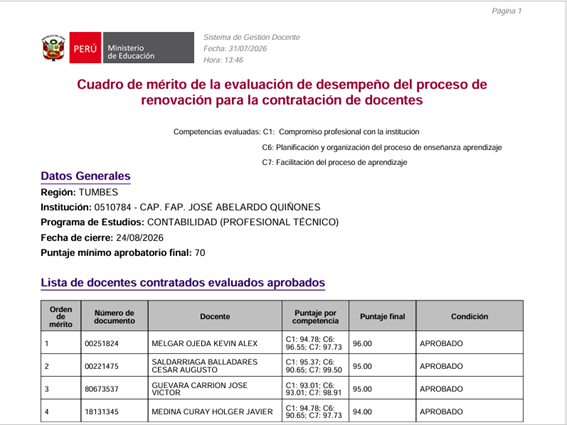Select the Datos Generales heading
Viewport: 567px width, 425px height.
tap(85, 176)
